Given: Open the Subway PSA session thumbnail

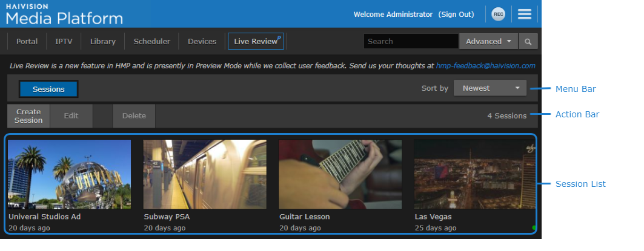Looking at the screenshot, I should click(x=204, y=175).
